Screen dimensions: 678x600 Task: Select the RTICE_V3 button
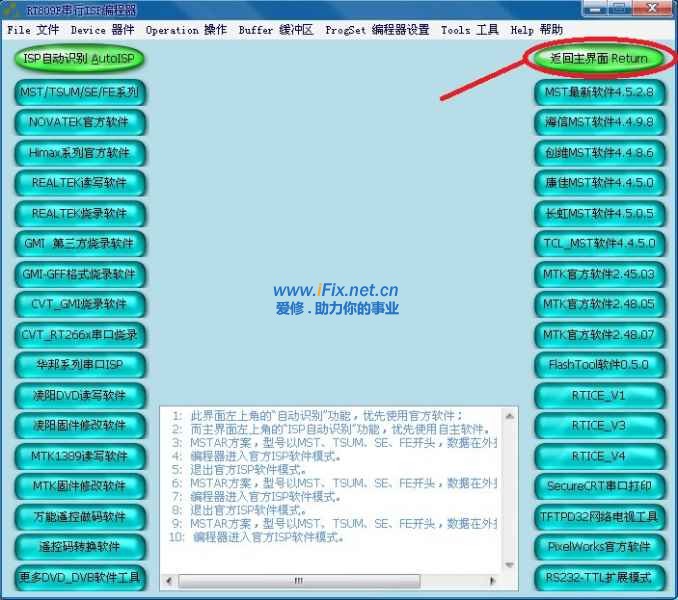point(598,425)
